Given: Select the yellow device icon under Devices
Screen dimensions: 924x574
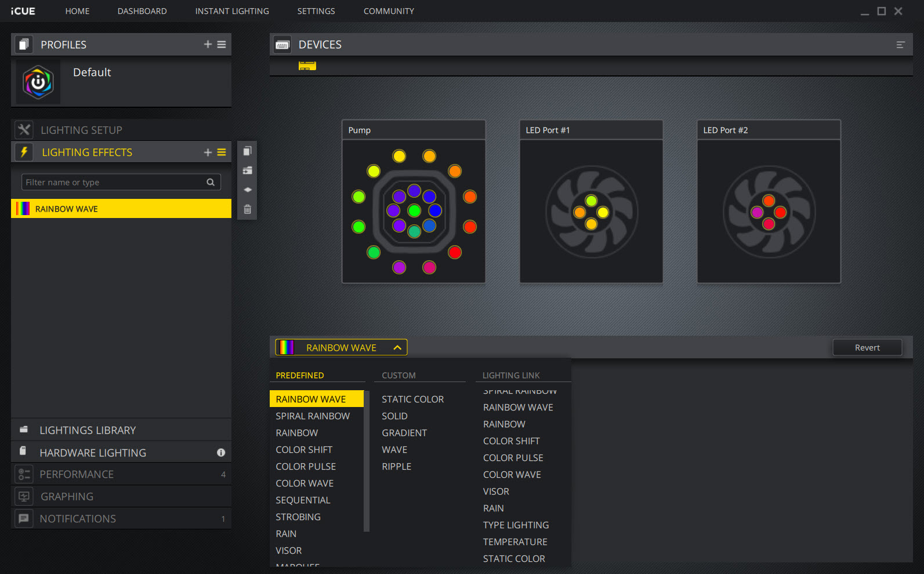Looking at the screenshot, I should point(307,66).
